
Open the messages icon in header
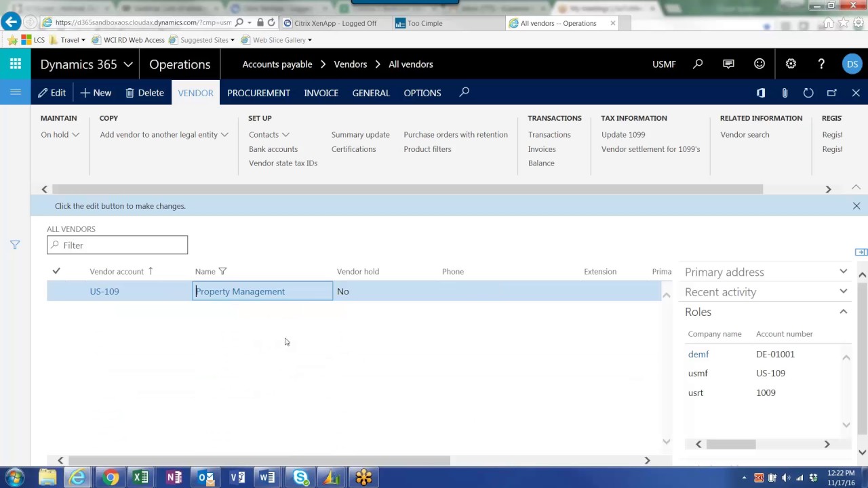[728, 64]
